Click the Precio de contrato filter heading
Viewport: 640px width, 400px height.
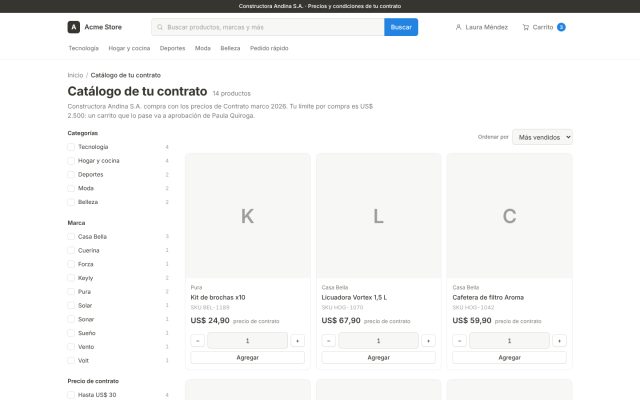coord(93,381)
